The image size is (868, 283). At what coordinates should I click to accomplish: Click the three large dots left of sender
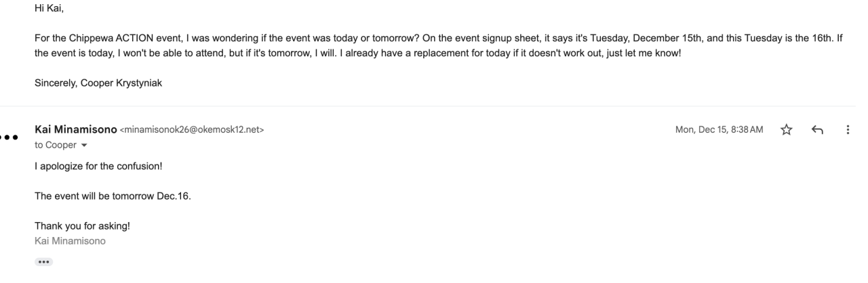tap(9, 137)
